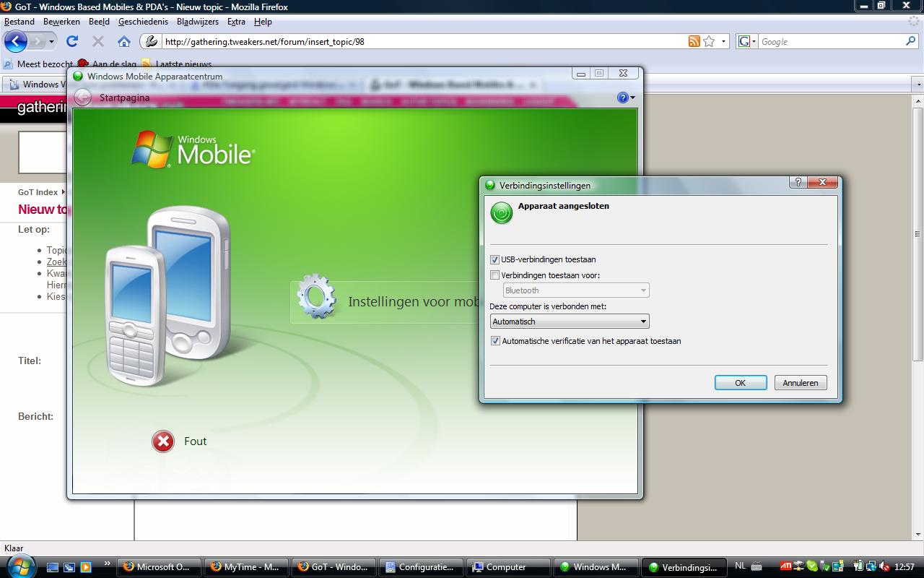Open the Windows Start orb

click(x=21, y=566)
